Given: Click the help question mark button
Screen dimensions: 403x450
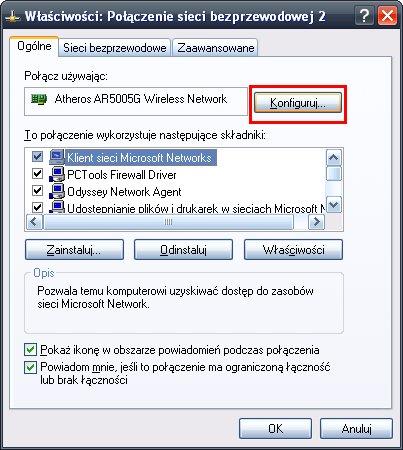Looking at the screenshot, I should tap(364, 15).
